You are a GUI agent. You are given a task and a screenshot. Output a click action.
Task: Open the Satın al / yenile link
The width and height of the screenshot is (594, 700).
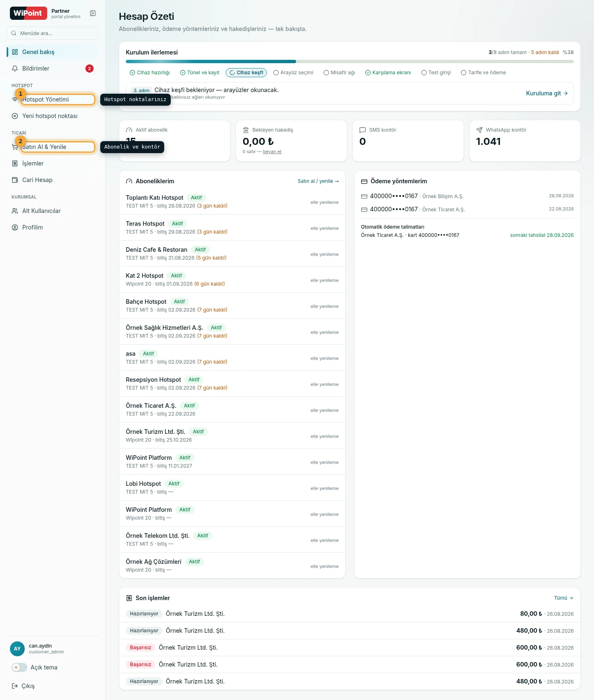pyautogui.click(x=318, y=181)
